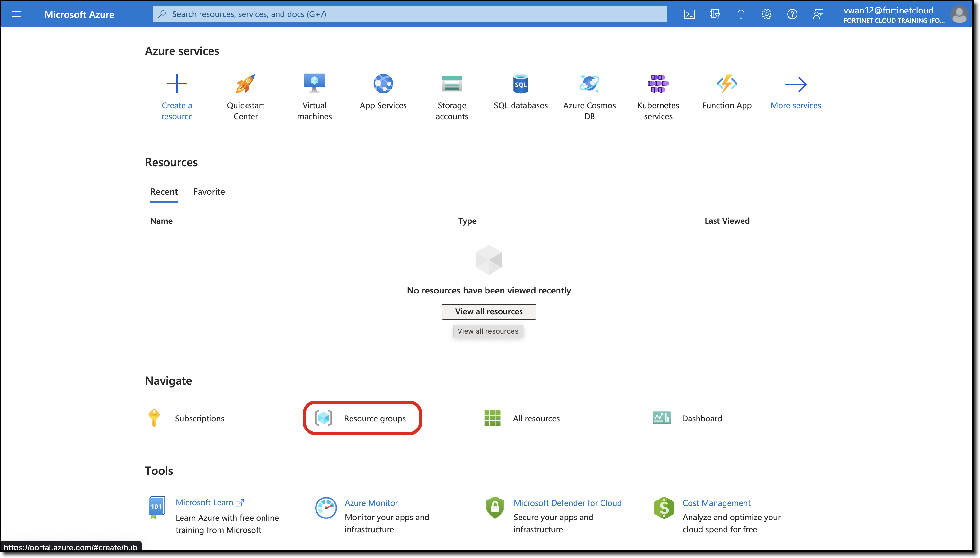Screen dimensions: 980x558
Task: Click the search magnifier icon
Action: click(x=162, y=14)
